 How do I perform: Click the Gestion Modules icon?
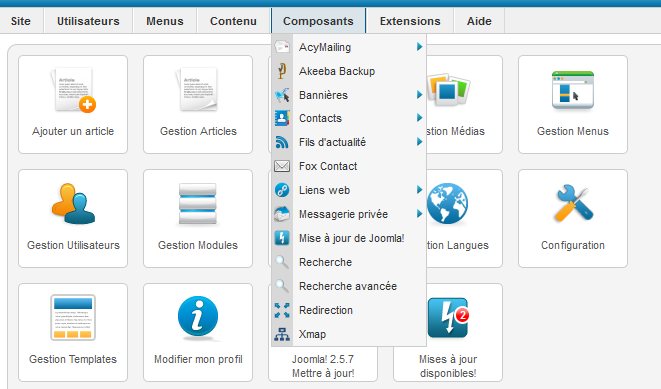click(198, 204)
